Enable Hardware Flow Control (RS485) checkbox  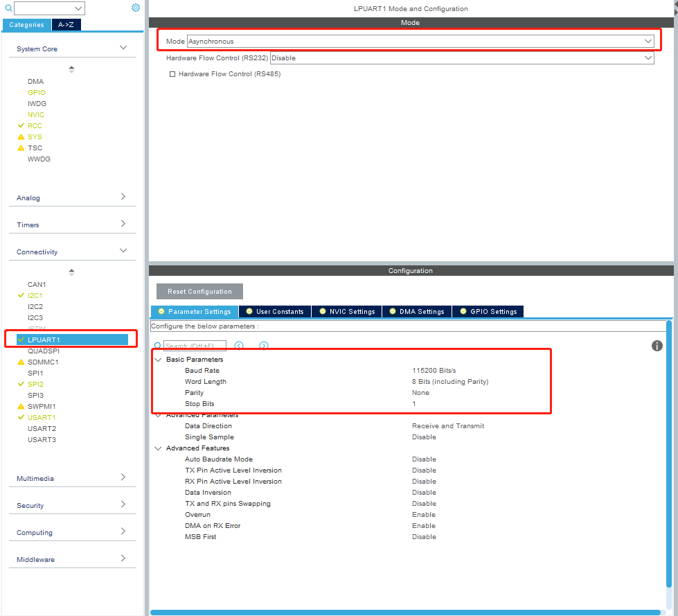point(172,74)
